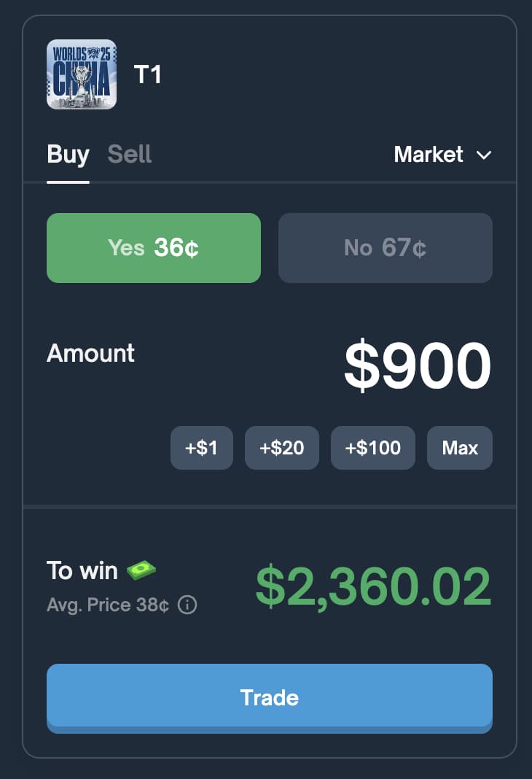Viewport: 532px width, 779px height.
Task: Switch to the Sell tab
Action: [130, 155]
